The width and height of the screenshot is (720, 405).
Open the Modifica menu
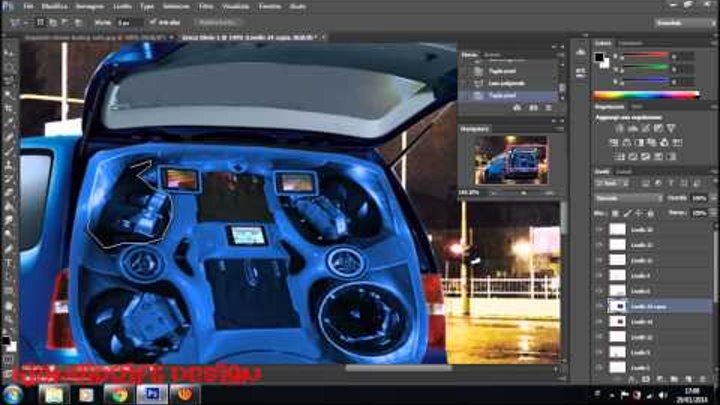(x=55, y=7)
